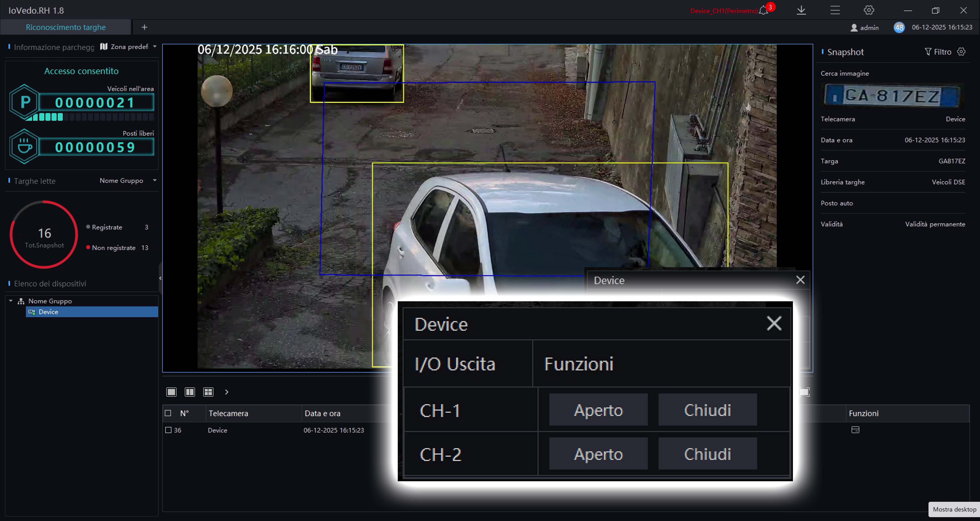Add a new tab with plus button

pos(144,27)
